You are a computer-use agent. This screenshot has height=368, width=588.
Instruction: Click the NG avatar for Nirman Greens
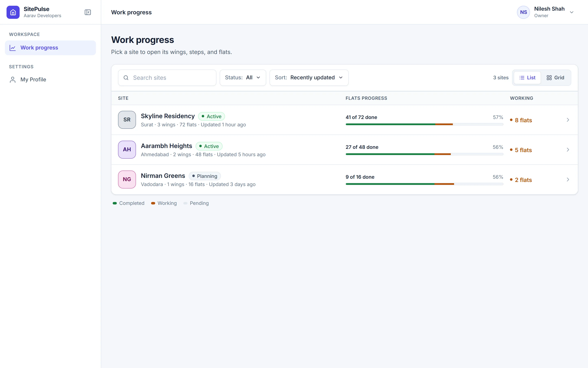point(127,179)
